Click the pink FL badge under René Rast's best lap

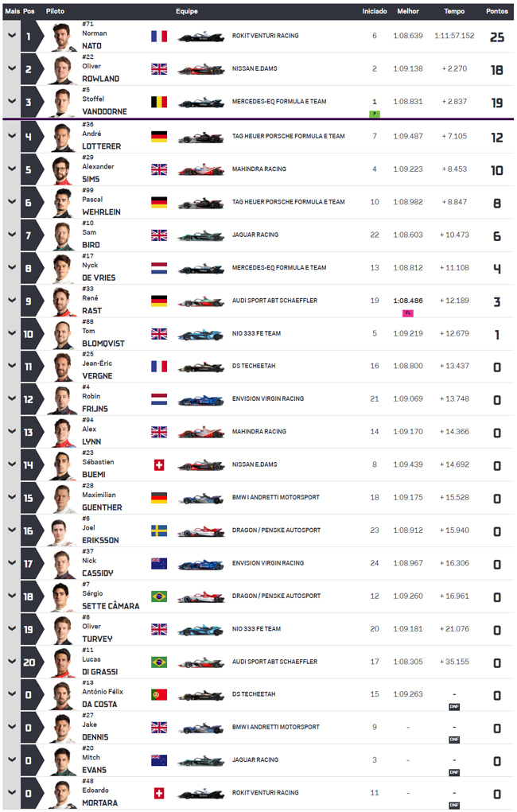click(x=408, y=313)
